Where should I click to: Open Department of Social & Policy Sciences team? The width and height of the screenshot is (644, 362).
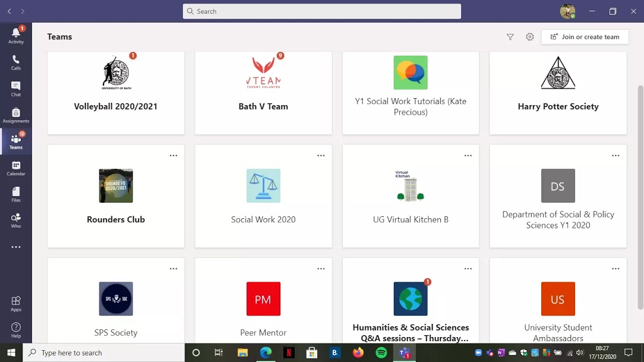click(x=558, y=196)
